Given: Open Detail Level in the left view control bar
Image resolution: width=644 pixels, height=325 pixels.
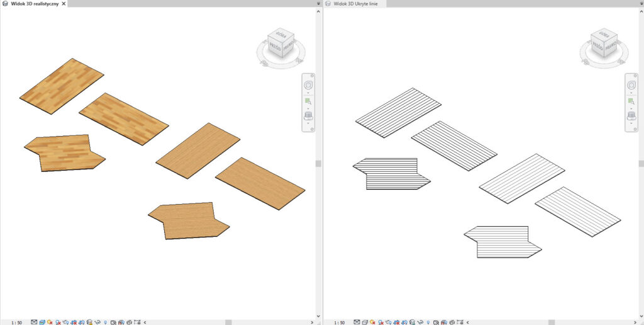Looking at the screenshot, I should pyautogui.click(x=34, y=322).
